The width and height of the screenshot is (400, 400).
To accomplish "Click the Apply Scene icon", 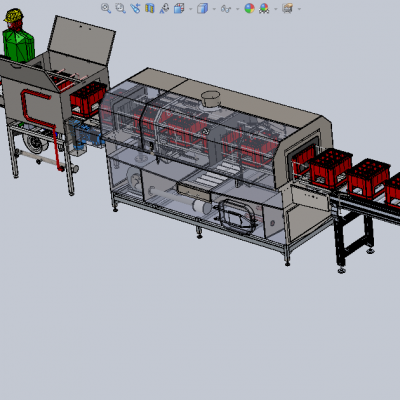I will pyautogui.click(x=264, y=8).
